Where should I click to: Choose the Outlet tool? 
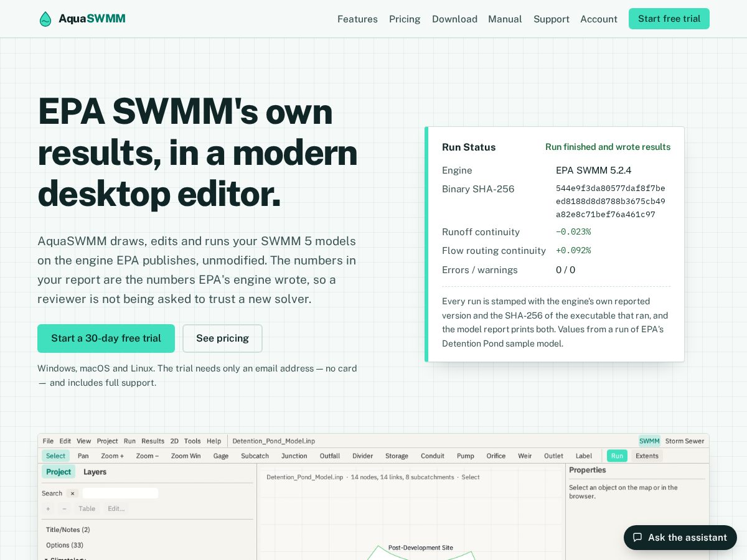553,456
